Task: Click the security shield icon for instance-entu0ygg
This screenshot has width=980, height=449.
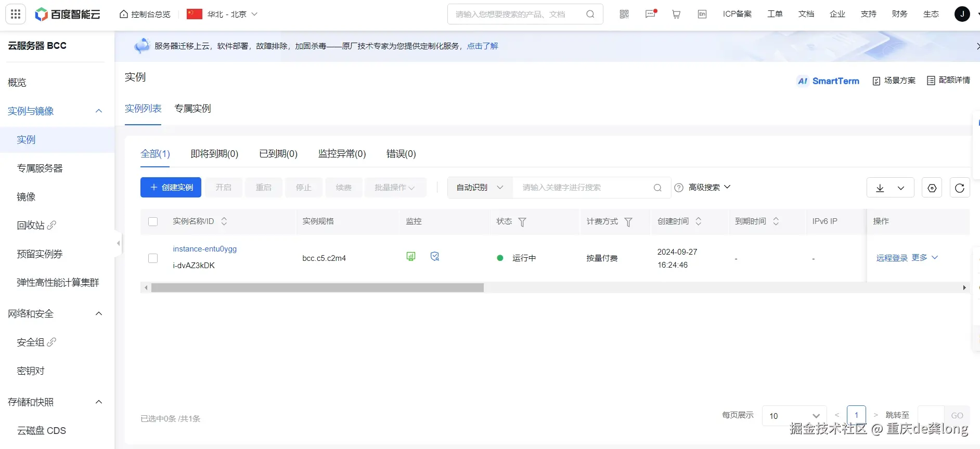Action: pos(435,256)
